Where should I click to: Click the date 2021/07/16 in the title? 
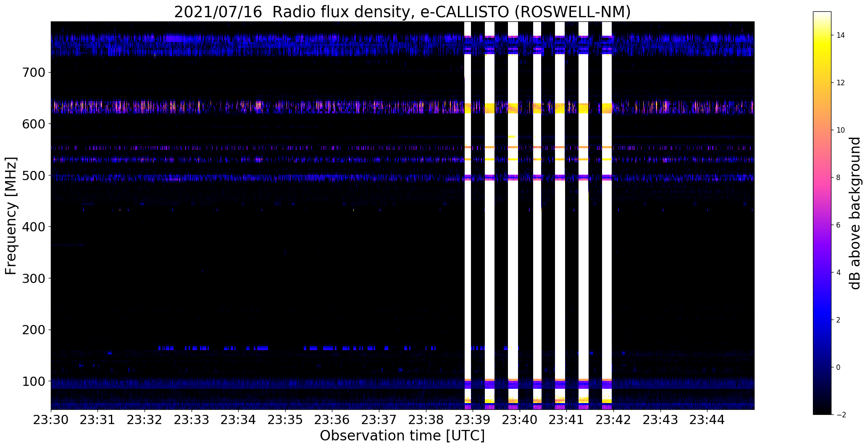pos(218,12)
